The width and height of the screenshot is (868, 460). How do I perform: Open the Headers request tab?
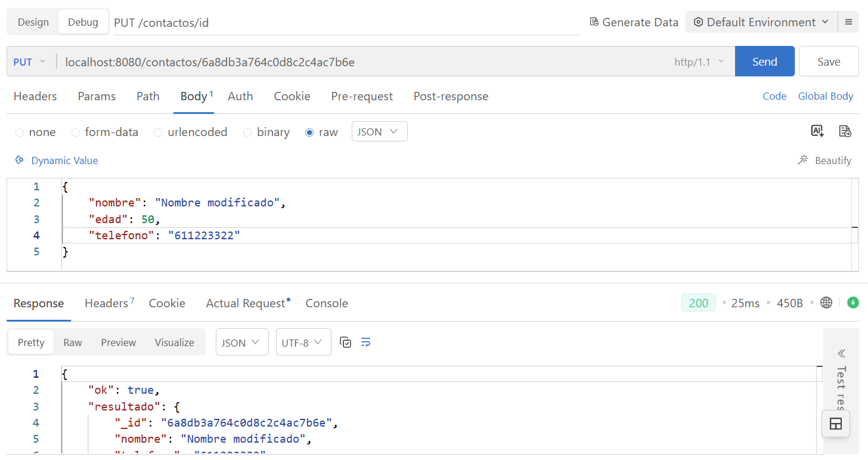click(x=35, y=96)
